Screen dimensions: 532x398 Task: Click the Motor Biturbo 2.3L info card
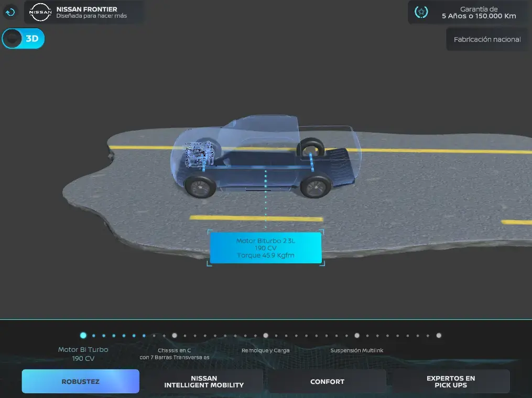pyautogui.click(x=266, y=248)
